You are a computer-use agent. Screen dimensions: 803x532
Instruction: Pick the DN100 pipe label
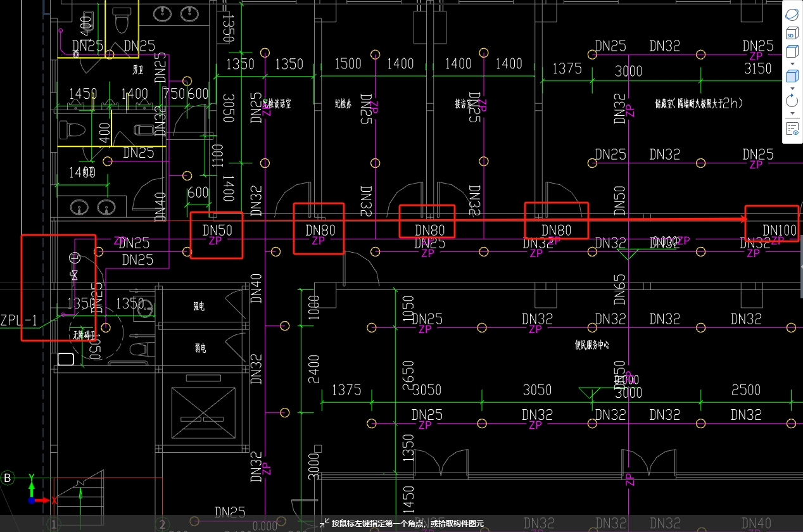click(780, 231)
